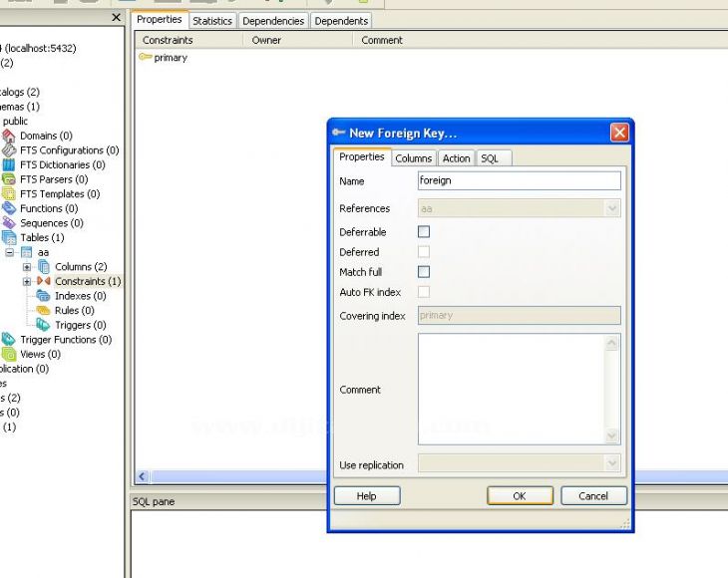728x578 pixels.
Task: Open the Dependents tab
Action: click(341, 21)
